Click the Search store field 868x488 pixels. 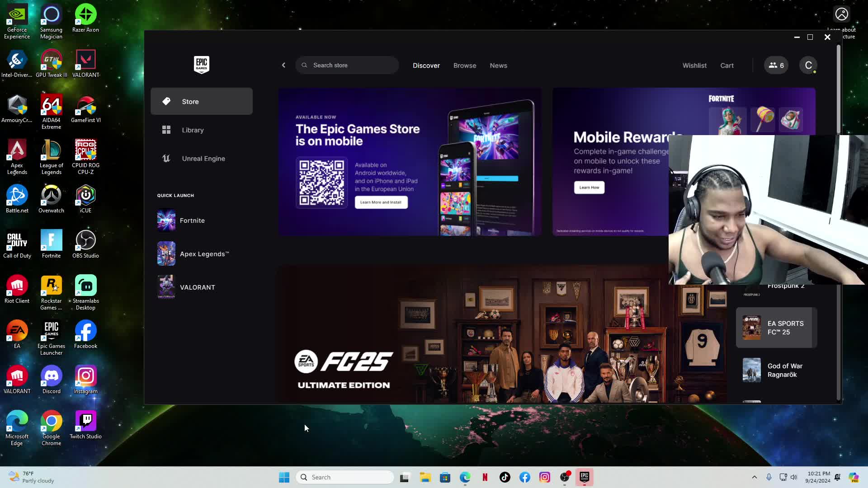(347, 65)
